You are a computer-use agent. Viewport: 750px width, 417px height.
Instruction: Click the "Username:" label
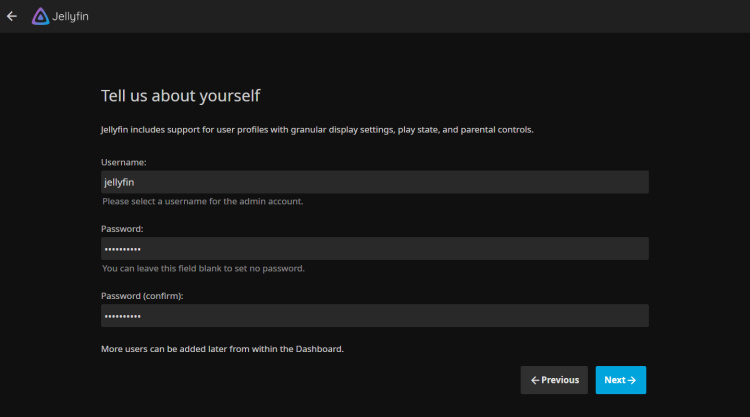tap(124, 162)
